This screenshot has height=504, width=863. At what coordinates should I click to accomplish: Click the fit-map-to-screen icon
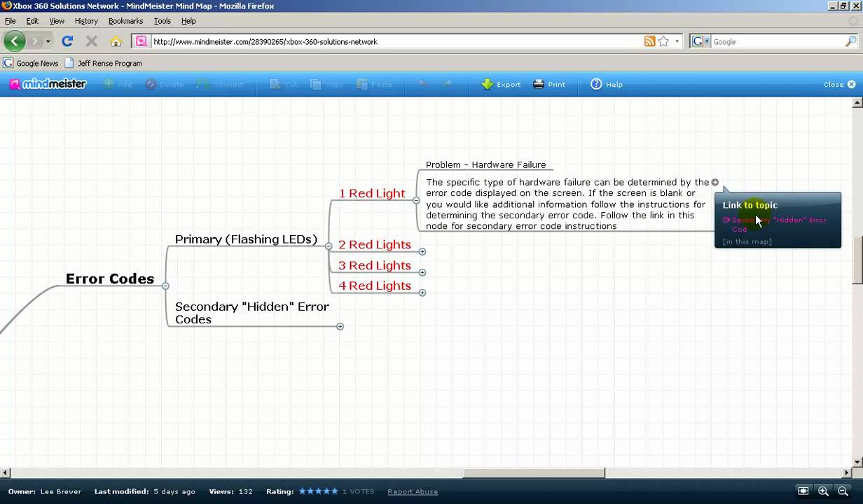pyautogui.click(x=803, y=491)
